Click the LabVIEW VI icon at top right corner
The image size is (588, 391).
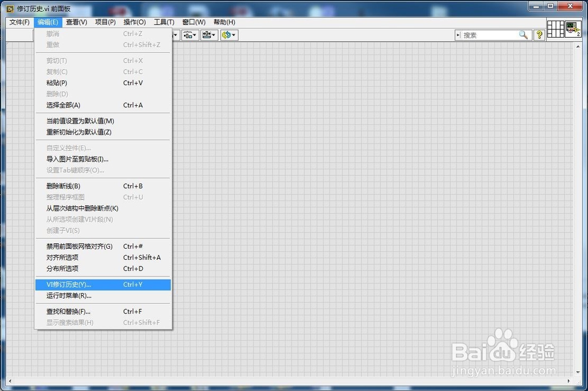[x=573, y=29]
